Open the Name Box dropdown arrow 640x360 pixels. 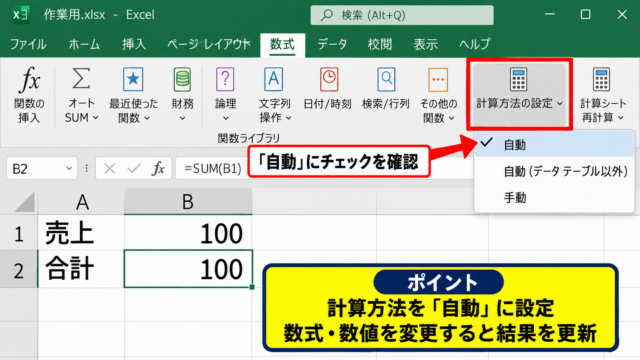point(69,168)
